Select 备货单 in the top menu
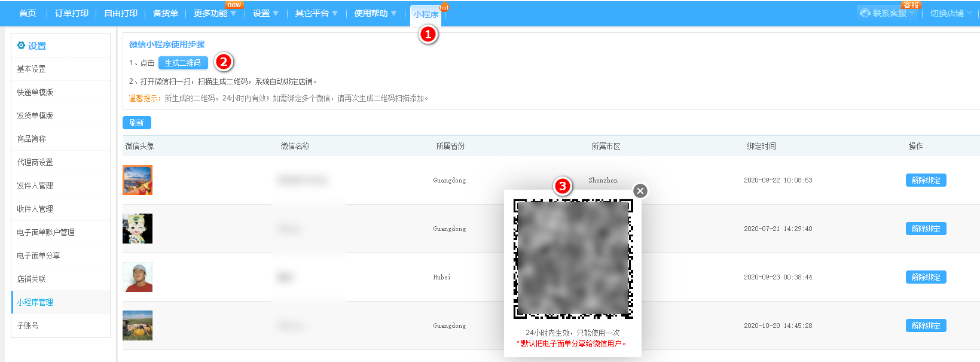The image size is (980, 362). pyautogui.click(x=166, y=13)
